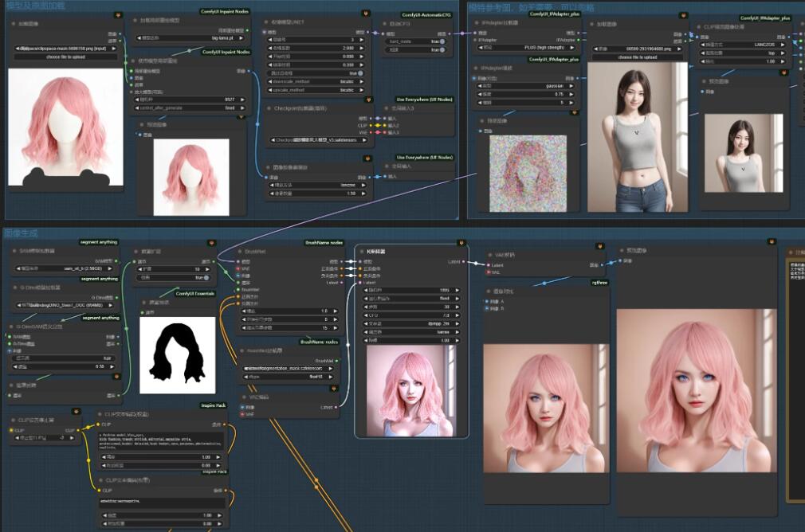This screenshot has height=532, width=805.
Task: Click fox badge above VAE decode node
Action: pos(599,246)
